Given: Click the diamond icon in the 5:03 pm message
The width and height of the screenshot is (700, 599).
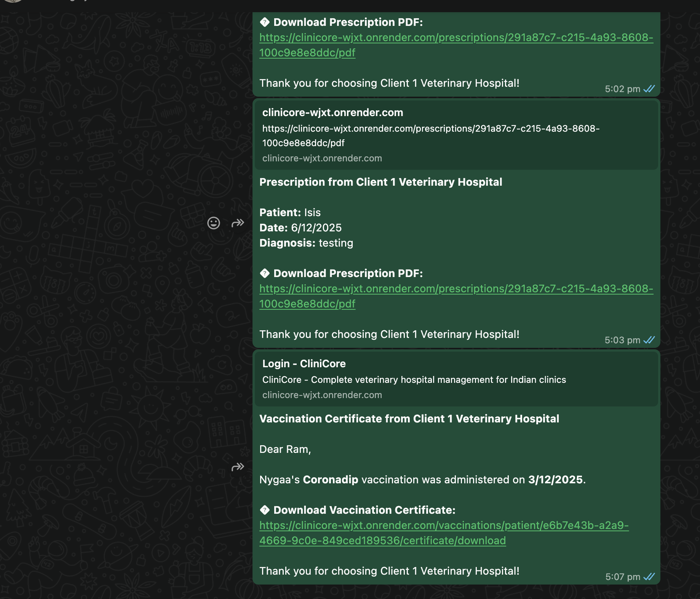Looking at the screenshot, I should 265,273.
